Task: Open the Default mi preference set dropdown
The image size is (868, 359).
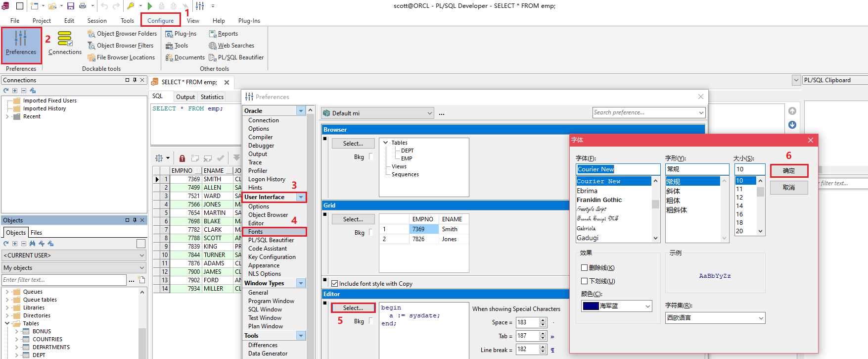Action: (377, 113)
